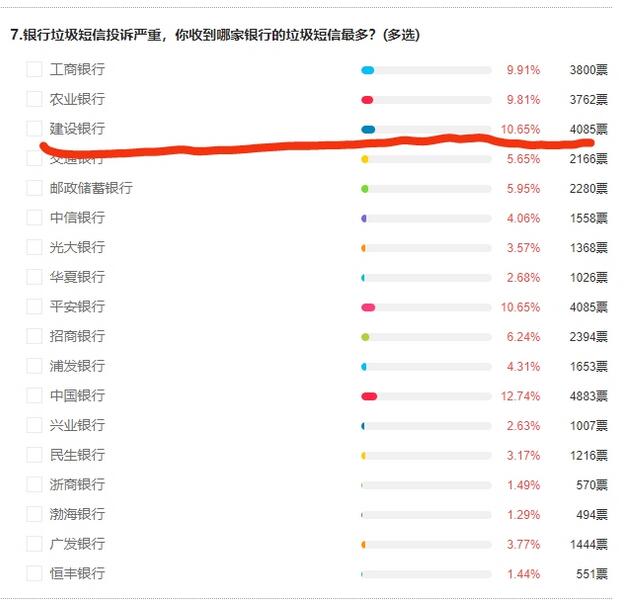This screenshot has height=604, width=625.
Task: Tick the checkbox for 工商银行
Action: click(x=34, y=69)
